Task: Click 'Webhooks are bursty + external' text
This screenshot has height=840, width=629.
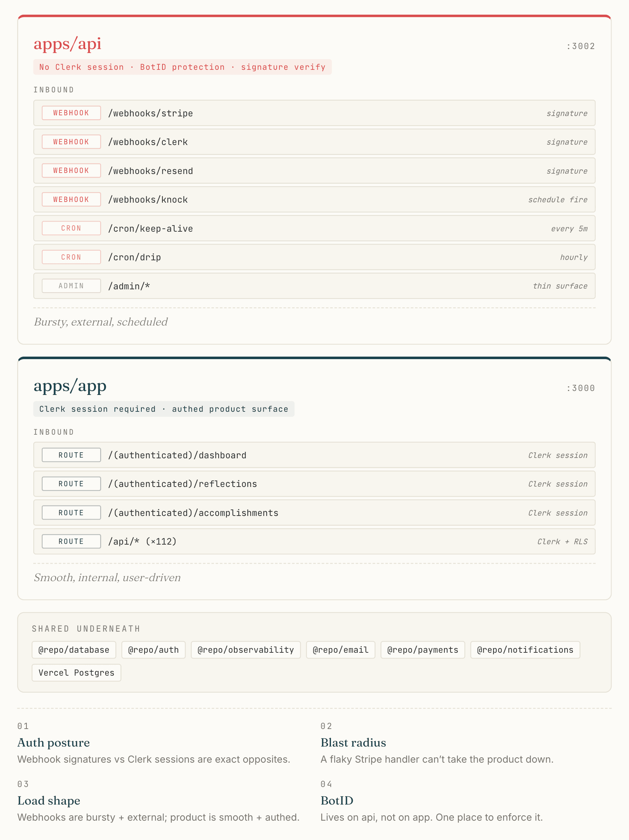Action: [159, 817]
